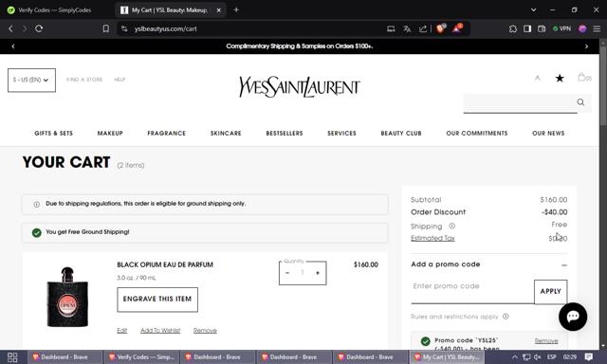Click Estimated Tax link
The height and width of the screenshot is (364, 607).
(x=432, y=238)
